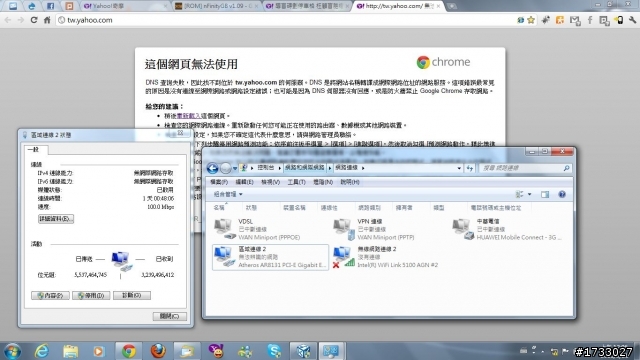This screenshot has width=640, height=360.
Task: Click the blue help question-mark icon
Action: pos(562,195)
